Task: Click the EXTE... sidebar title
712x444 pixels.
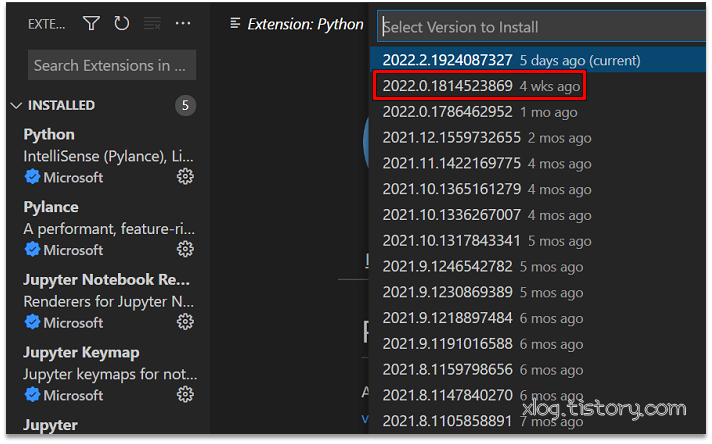Action: [46, 24]
